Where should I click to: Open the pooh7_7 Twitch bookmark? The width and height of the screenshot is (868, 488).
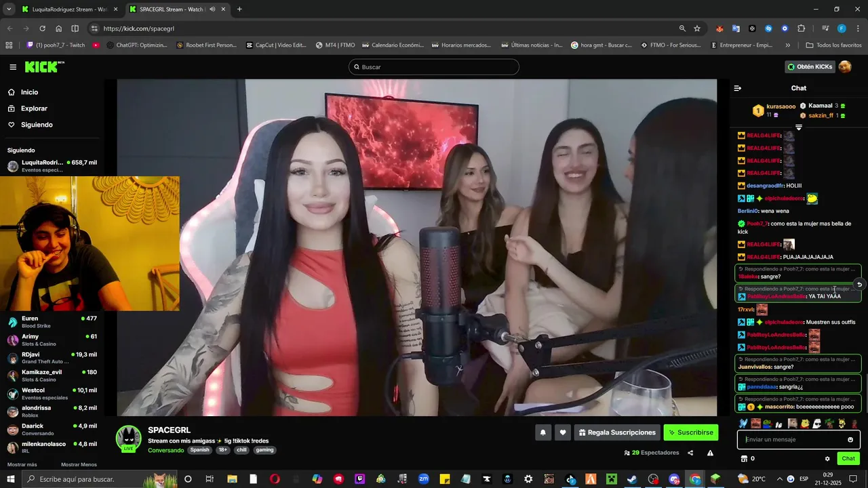pyautogui.click(x=56, y=45)
